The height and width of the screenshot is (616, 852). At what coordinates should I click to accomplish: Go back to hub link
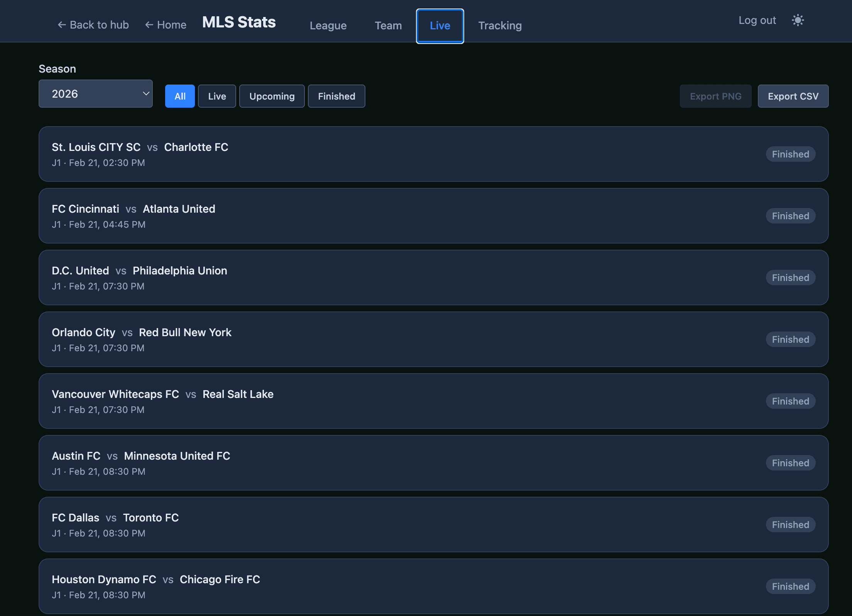click(93, 25)
